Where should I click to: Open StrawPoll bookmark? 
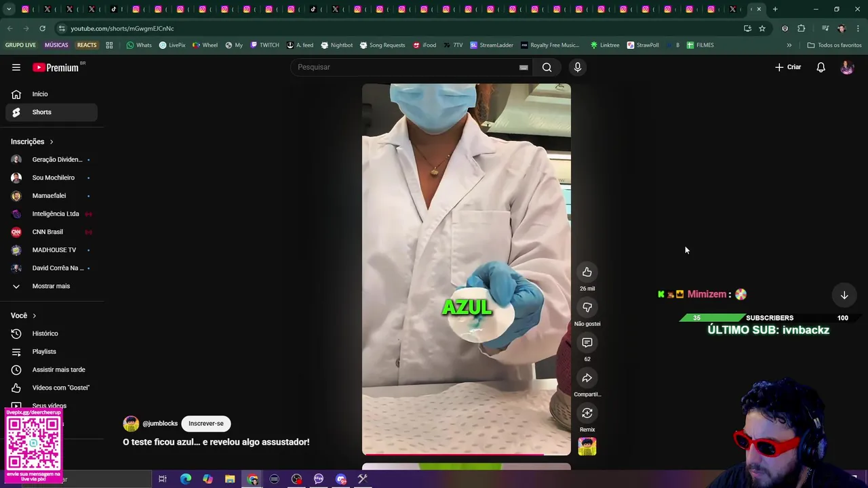643,45
